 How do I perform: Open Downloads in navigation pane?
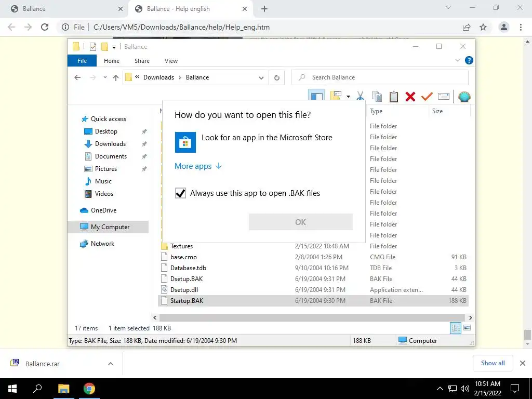click(110, 144)
